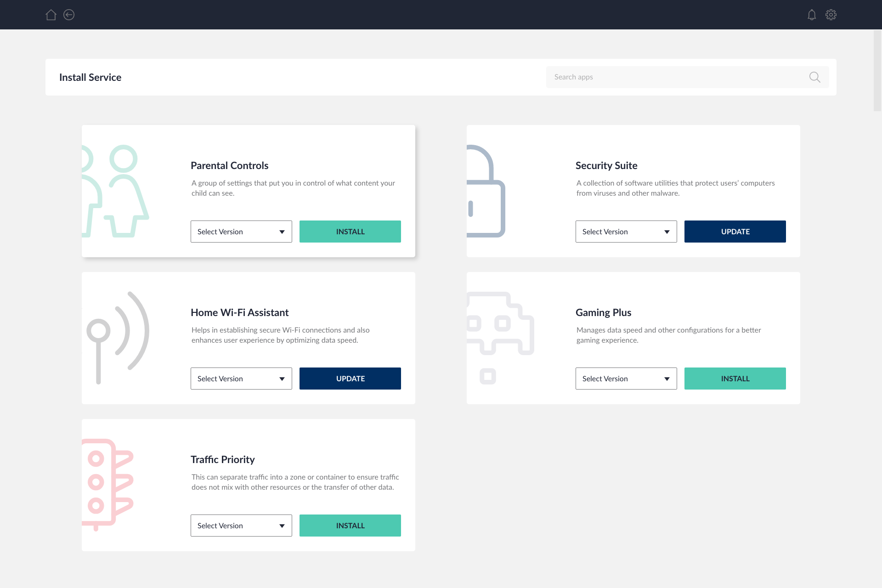Update the Home Wi-Fi Assistant service

351,379
